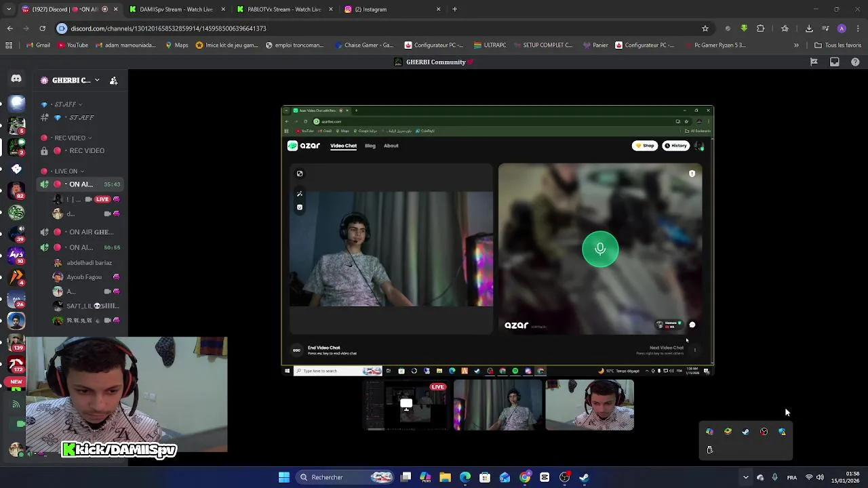Open the YouTube bookmark
The height and width of the screenshot is (488, 868).
[73, 45]
